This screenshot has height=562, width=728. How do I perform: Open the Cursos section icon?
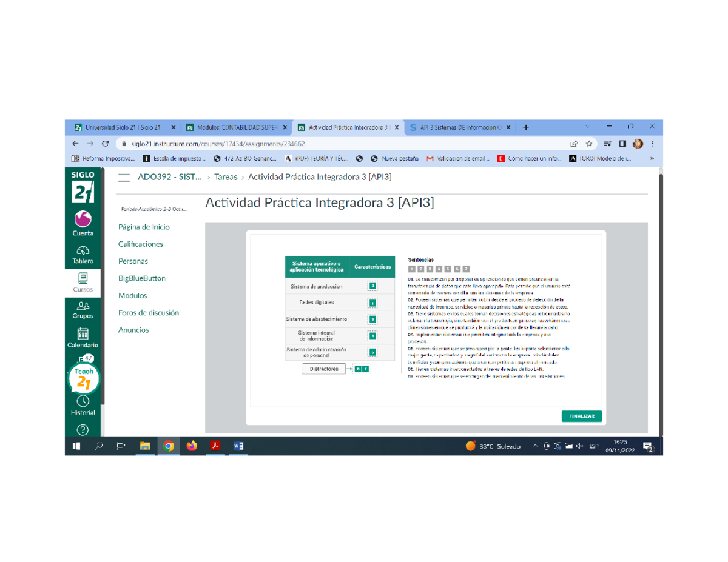[x=83, y=279]
